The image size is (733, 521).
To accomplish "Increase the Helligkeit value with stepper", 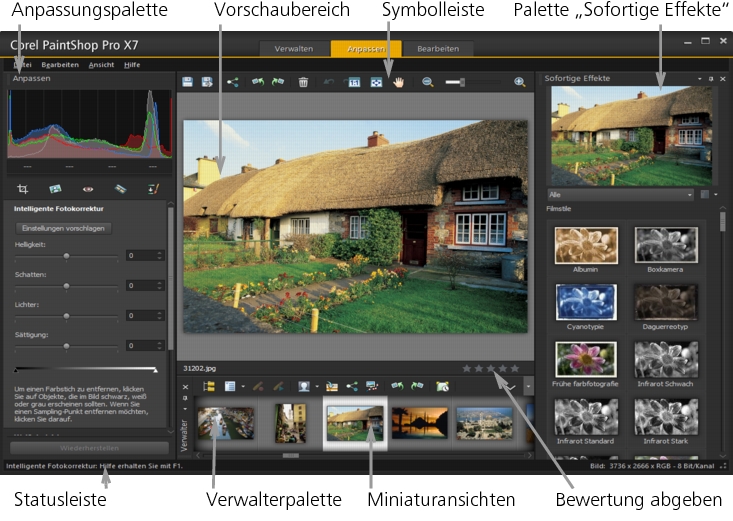I will click(x=159, y=253).
